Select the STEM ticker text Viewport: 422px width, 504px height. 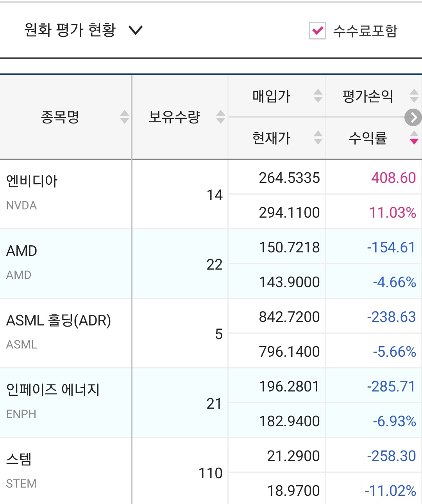pos(21,484)
